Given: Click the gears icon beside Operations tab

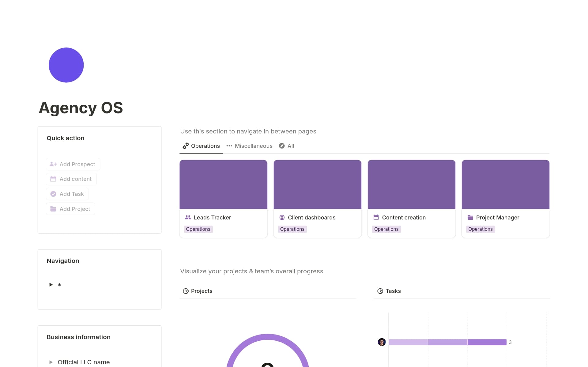Looking at the screenshot, I should click(185, 146).
